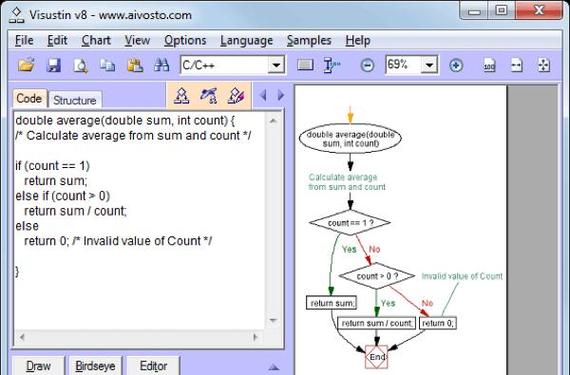Viewport: 570px width, 375px height.
Task: Click the Save floppy disk icon
Action: pyautogui.click(x=54, y=66)
